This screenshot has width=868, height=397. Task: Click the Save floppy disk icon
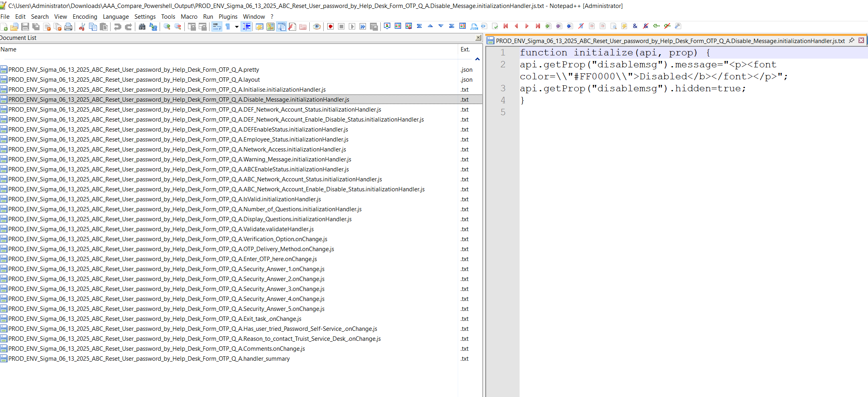[x=25, y=27]
